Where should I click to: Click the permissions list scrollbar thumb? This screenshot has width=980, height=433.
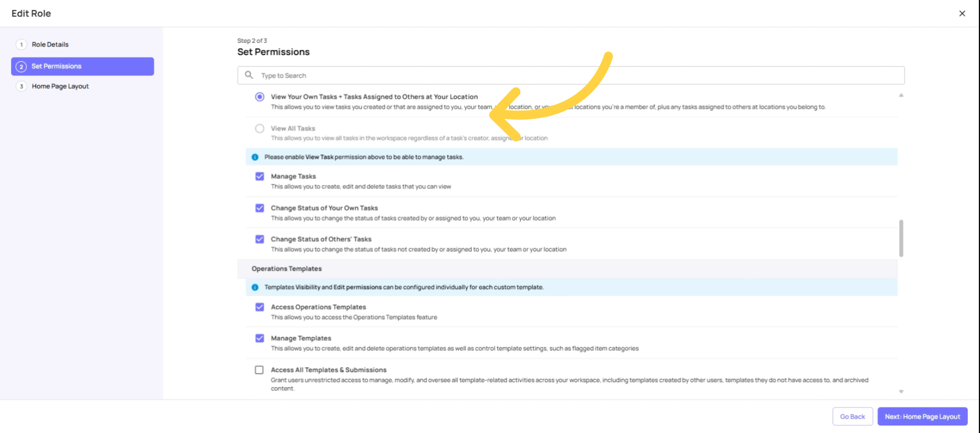(901, 238)
